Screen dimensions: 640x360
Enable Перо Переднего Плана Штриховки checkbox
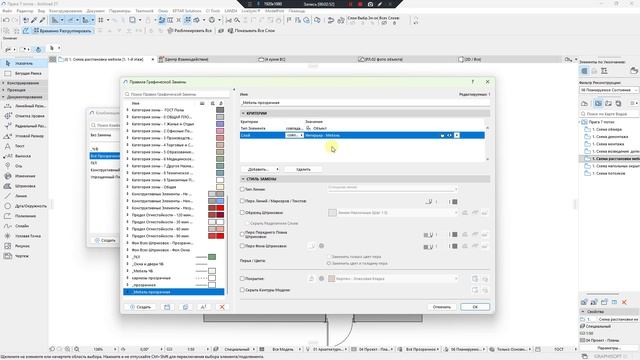click(x=242, y=234)
